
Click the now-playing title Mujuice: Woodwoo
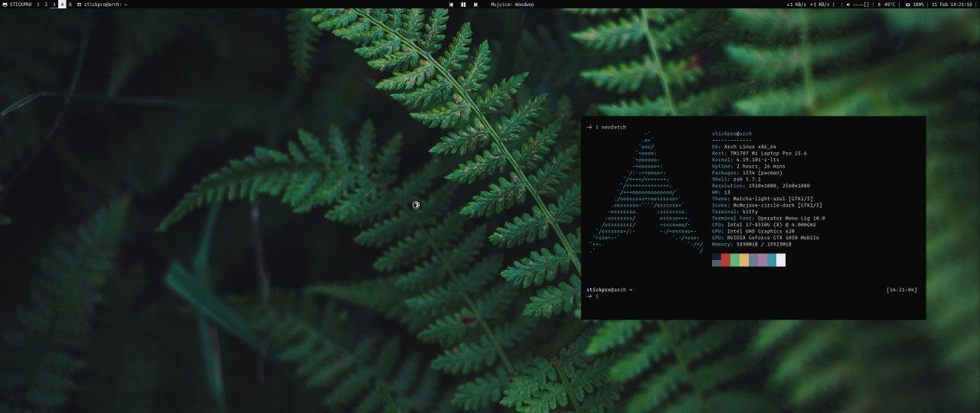pos(512,5)
